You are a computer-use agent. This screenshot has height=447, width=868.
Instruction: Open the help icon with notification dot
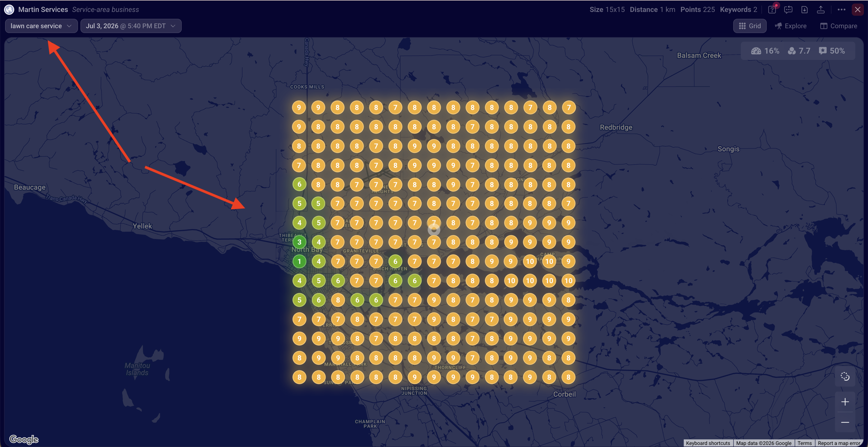coord(772,9)
